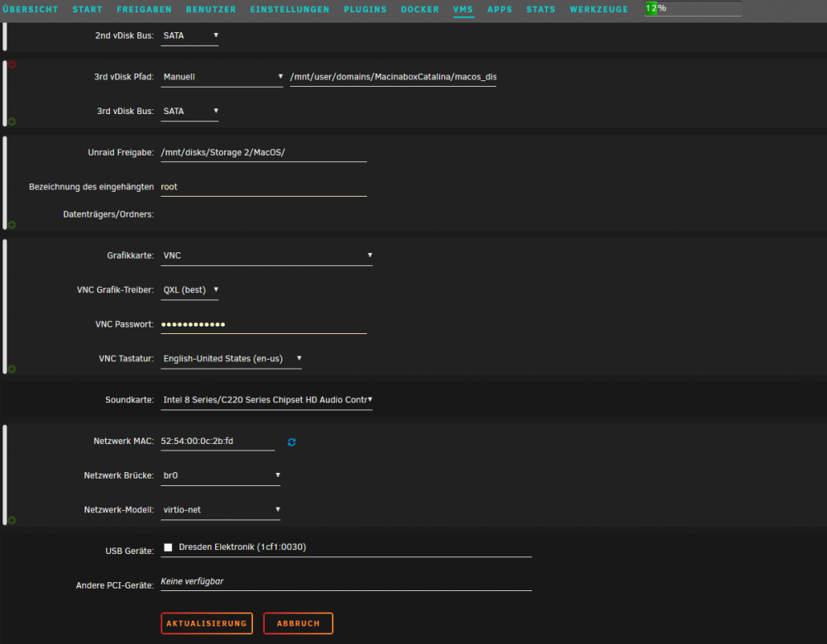Viewport: 827px width, 644px height.
Task: Click the Abbruch button
Action: 298,623
